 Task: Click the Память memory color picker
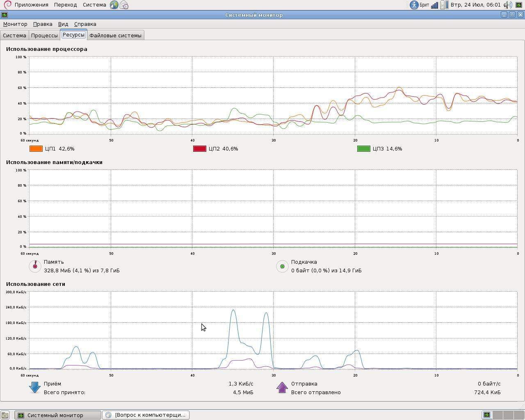point(35,266)
